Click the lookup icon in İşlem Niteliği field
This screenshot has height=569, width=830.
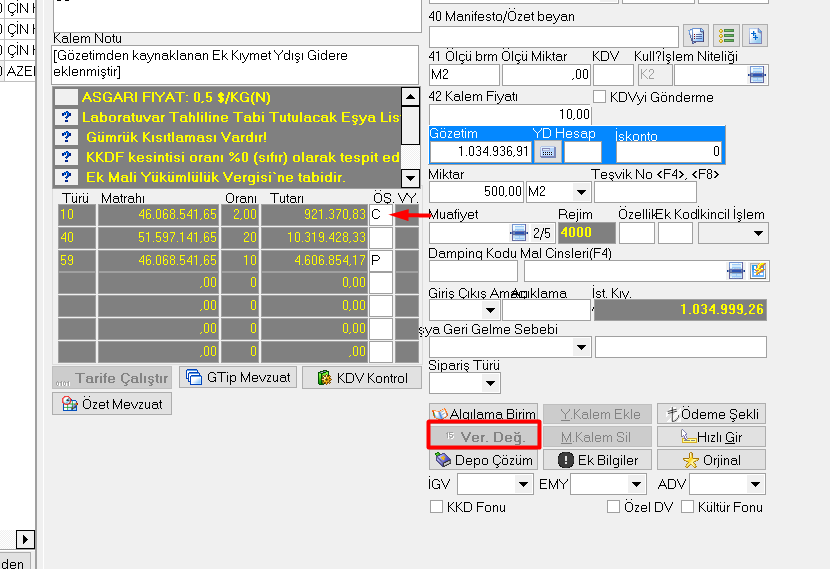pyautogui.click(x=757, y=75)
